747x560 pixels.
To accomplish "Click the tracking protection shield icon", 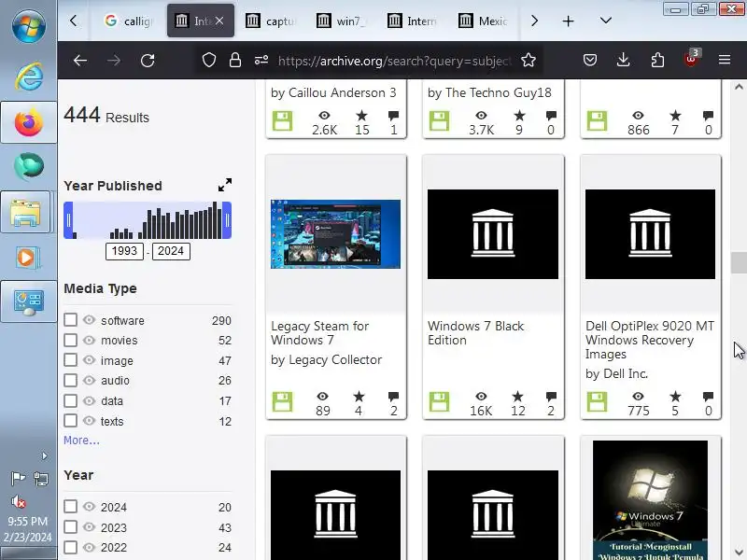I will 208,60.
